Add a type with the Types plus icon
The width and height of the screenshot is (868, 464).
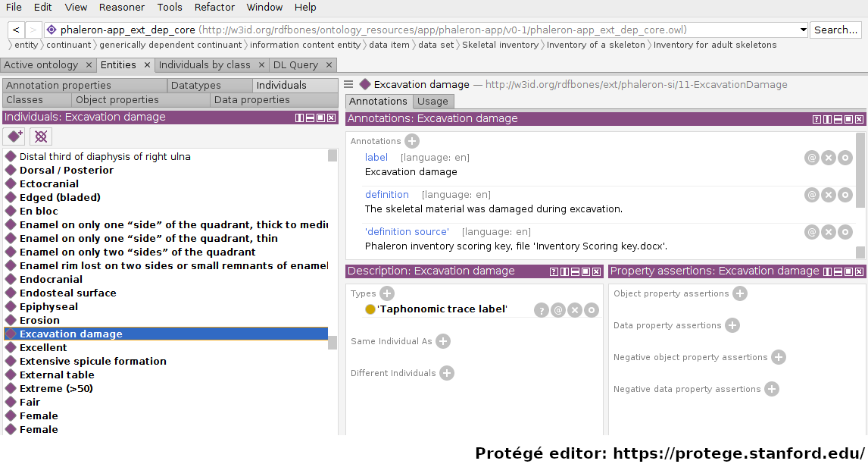pos(387,294)
